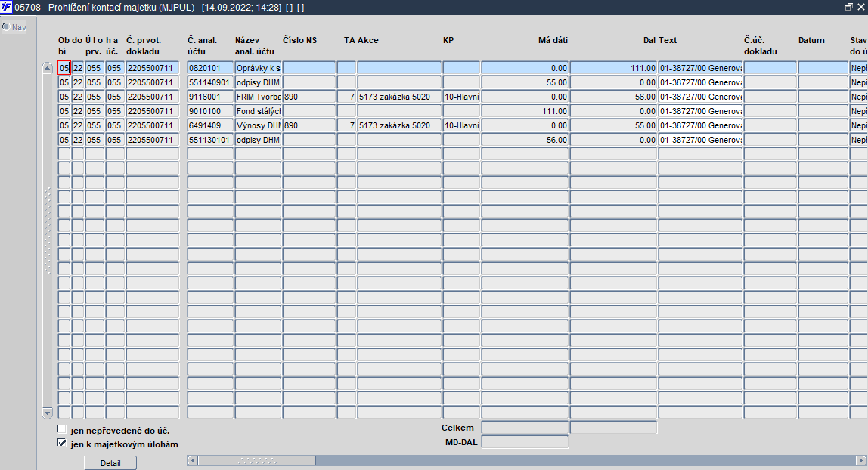This screenshot has height=470, width=868.
Task: Click the record scroll down arrow
Action: [x=47, y=413]
